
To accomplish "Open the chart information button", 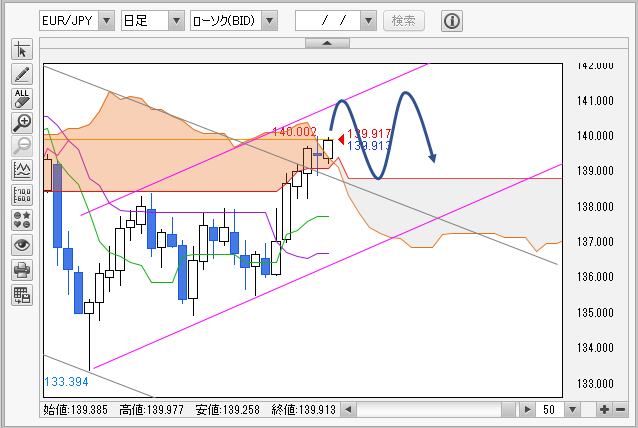I will (x=452, y=21).
